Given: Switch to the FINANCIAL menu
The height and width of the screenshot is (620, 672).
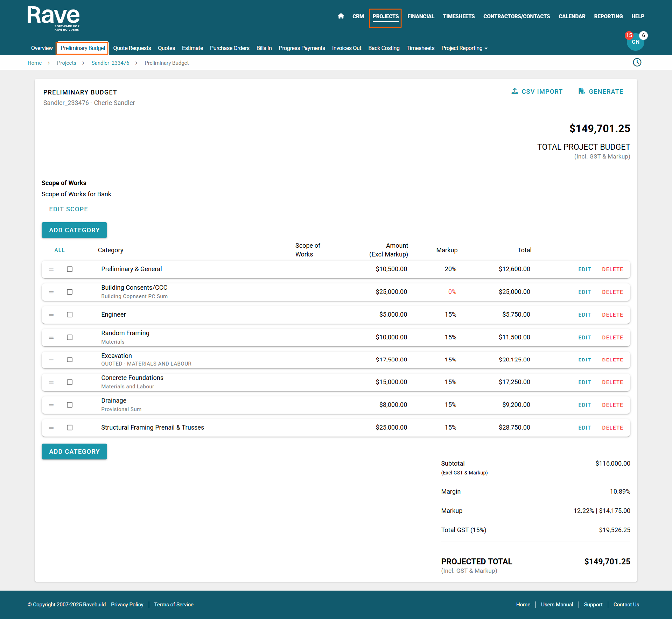Looking at the screenshot, I should [421, 16].
